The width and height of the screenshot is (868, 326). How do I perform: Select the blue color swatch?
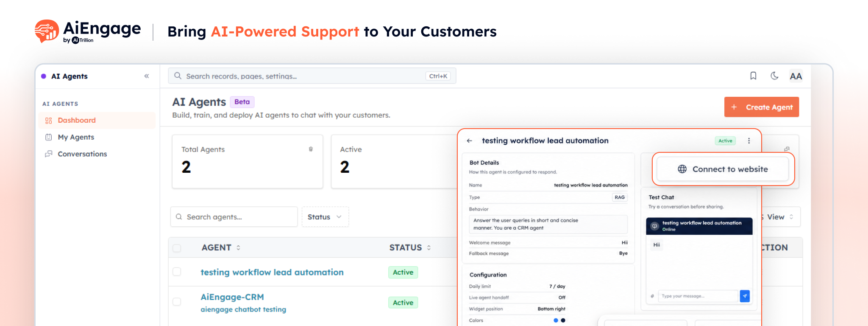pos(556,320)
